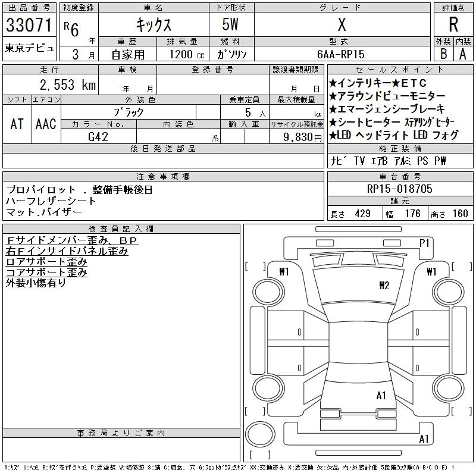The width and height of the screenshot is (476, 476).
Task: Click the 後日発送部品 header
Action: tap(163, 148)
